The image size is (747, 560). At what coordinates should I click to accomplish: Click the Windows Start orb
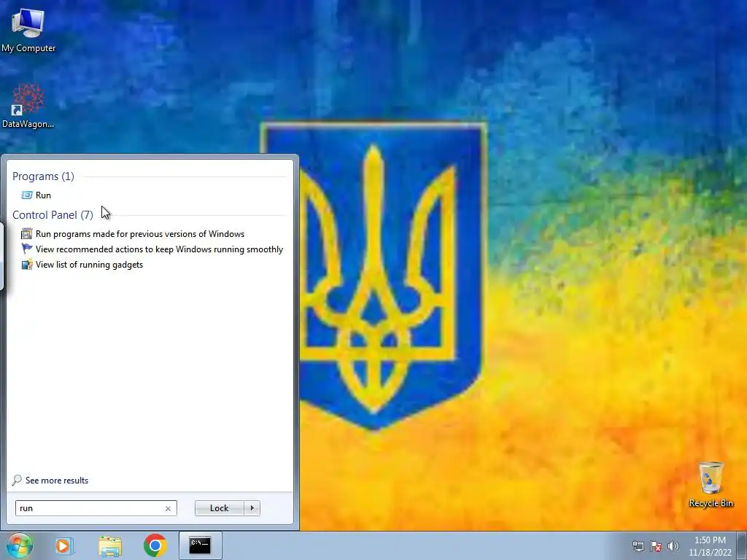click(x=20, y=545)
